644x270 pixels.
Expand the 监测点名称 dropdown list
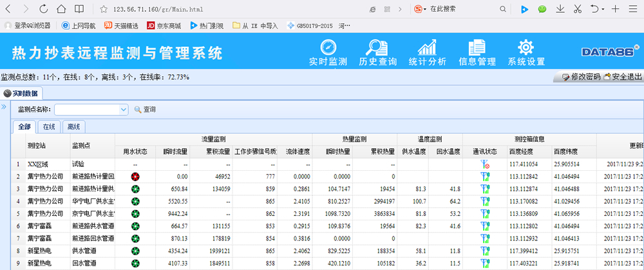pos(124,110)
